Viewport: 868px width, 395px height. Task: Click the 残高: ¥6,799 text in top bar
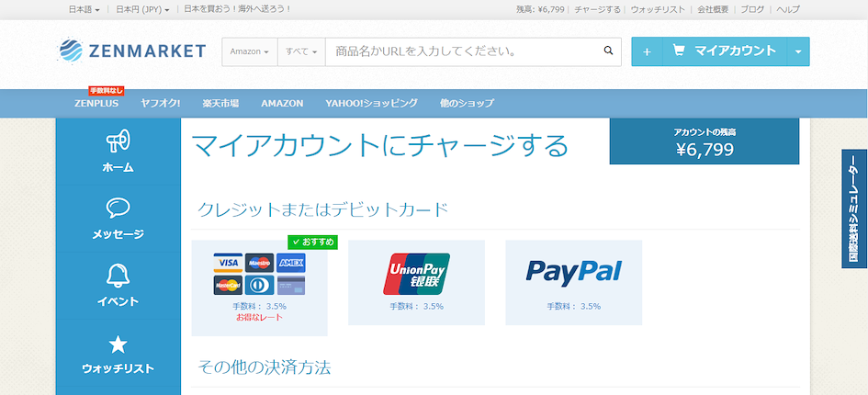[540, 9]
